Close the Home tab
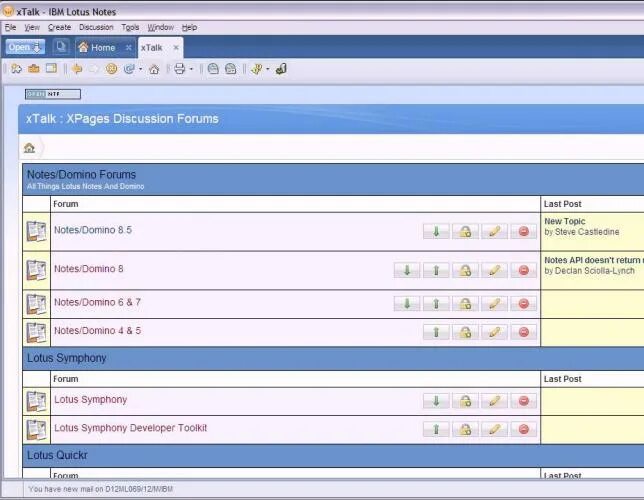Image resolution: width=644 pixels, height=500 pixels. click(x=129, y=48)
